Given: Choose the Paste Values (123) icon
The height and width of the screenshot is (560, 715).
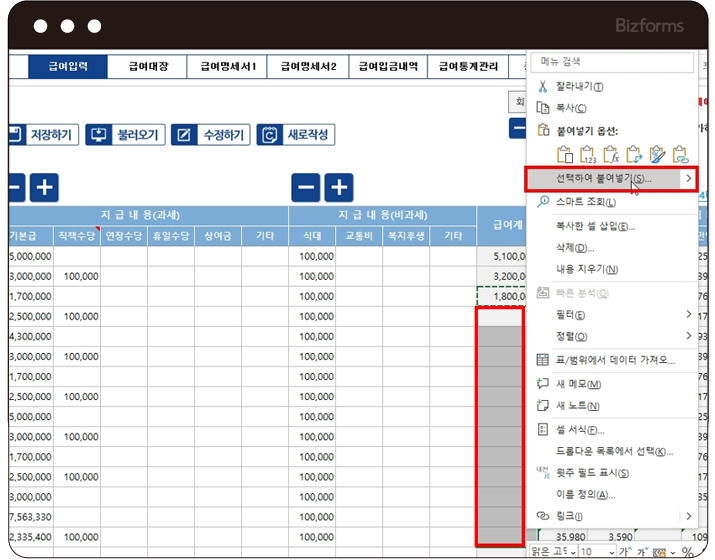Looking at the screenshot, I should coord(588,154).
